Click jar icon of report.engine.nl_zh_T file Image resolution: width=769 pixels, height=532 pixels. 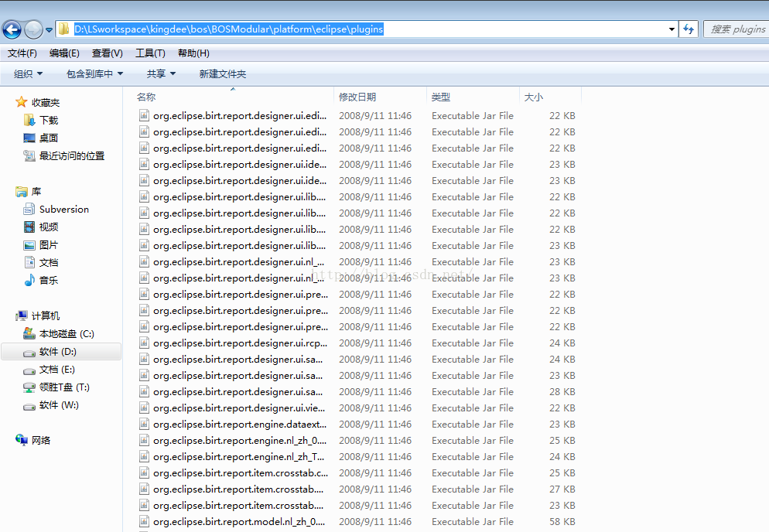[x=144, y=456]
